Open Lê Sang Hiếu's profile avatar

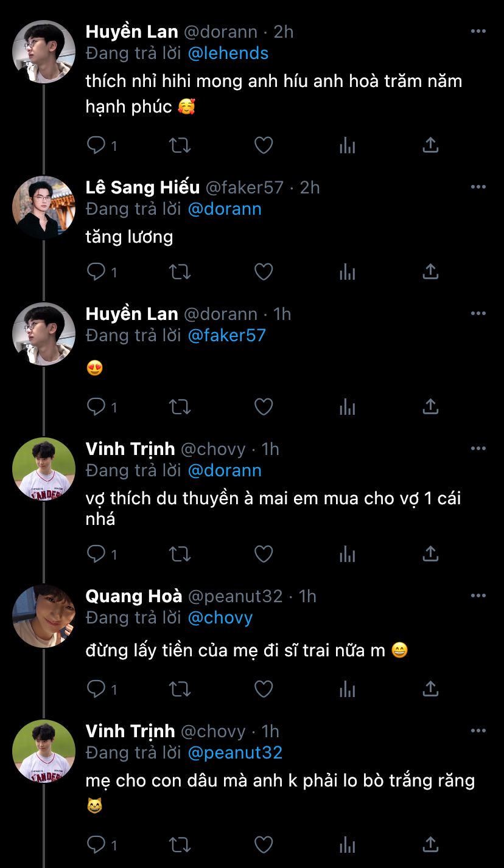44,207
